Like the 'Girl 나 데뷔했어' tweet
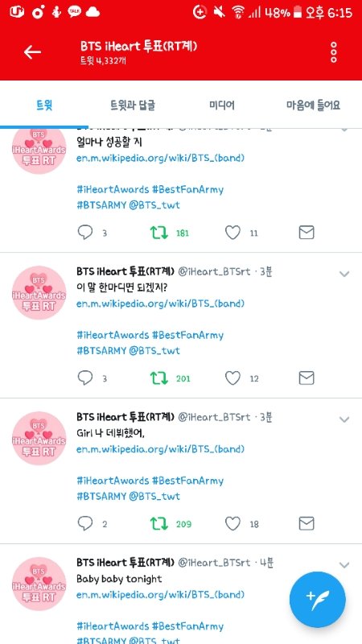This screenshot has width=362, height=644. point(232,524)
